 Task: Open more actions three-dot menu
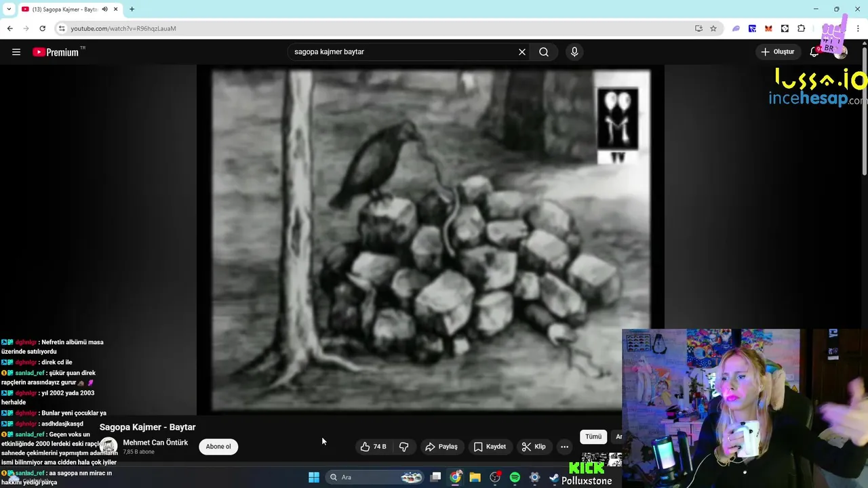tap(564, 447)
